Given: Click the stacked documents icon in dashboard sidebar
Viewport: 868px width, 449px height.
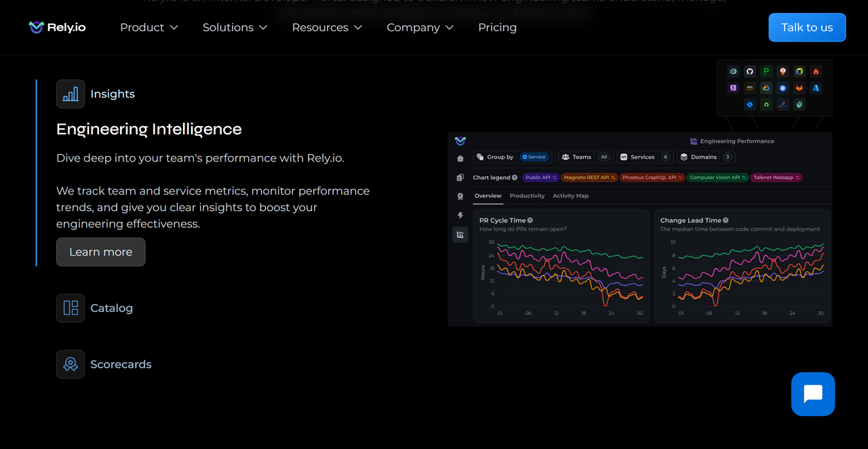Looking at the screenshot, I should (460, 178).
